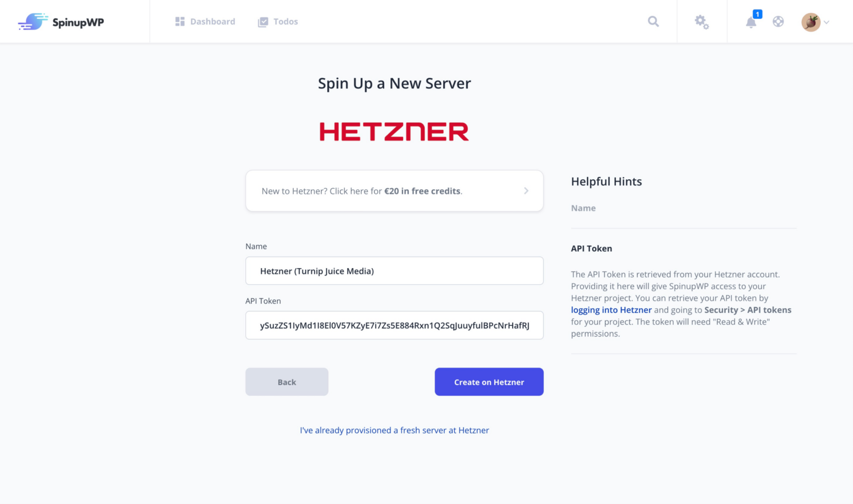Click the turnip profile avatar

(x=811, y=21)
